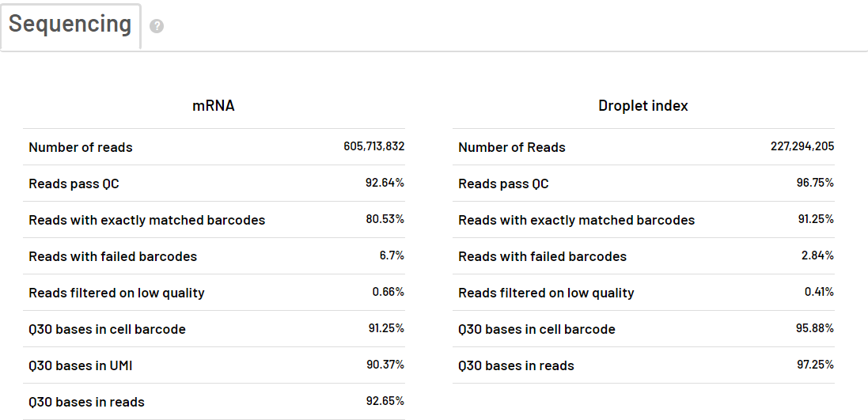The width and height of the screenshot is (868, 420).
Task: Open the Sequencing tab
Action: [x=70, y=25]
